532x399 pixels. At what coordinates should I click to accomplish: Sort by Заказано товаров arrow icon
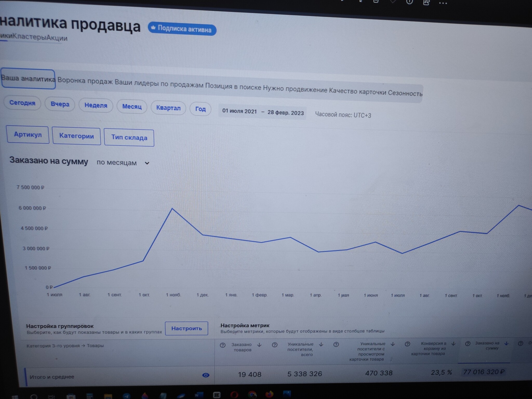(x=259, y=345)
